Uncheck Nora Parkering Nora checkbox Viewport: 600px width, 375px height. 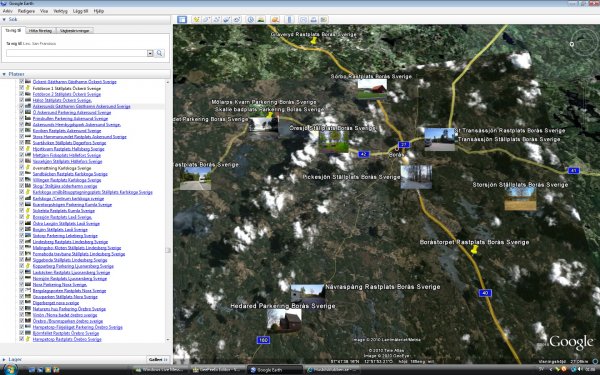[x=21, y=284]
